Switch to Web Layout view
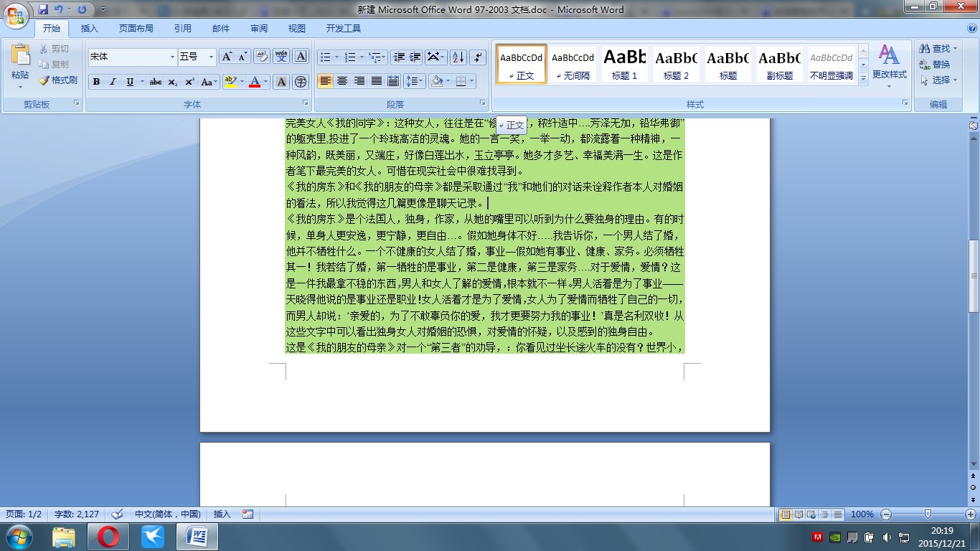The image size is (980, 551). click(811, 514)
